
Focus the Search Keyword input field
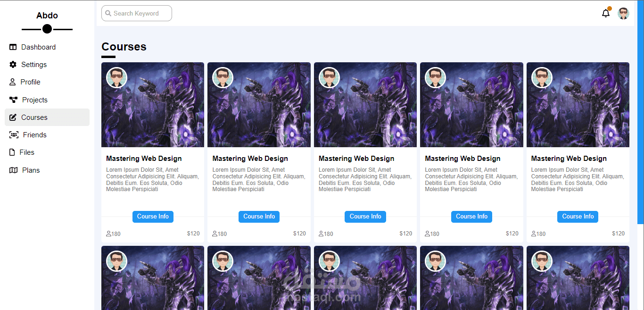click(137, 13)
